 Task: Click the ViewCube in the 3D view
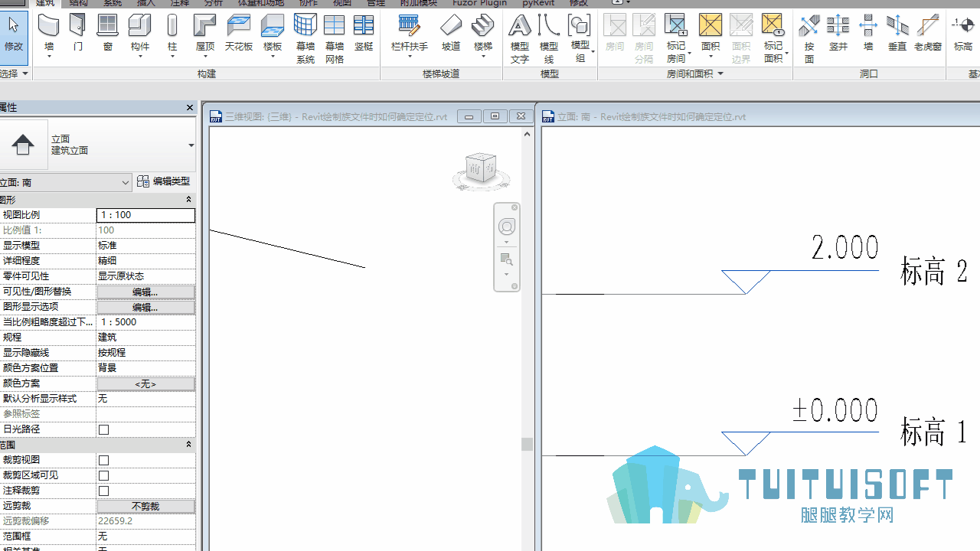[x=481, y=170]
